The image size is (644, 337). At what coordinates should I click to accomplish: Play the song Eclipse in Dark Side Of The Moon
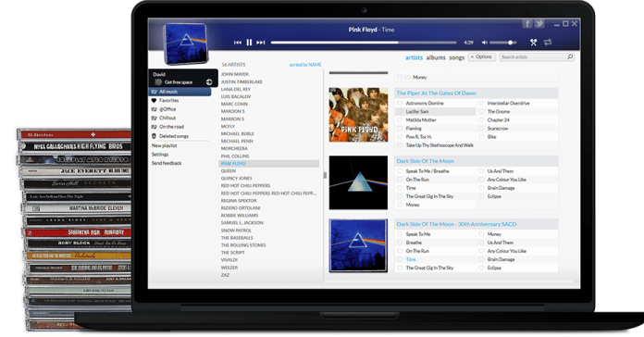494,196
